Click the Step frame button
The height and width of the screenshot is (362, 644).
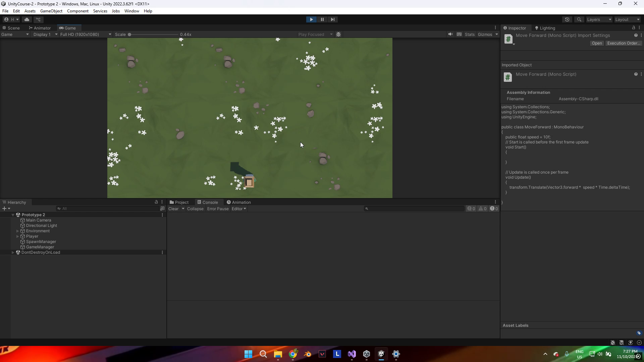[332, 19]
